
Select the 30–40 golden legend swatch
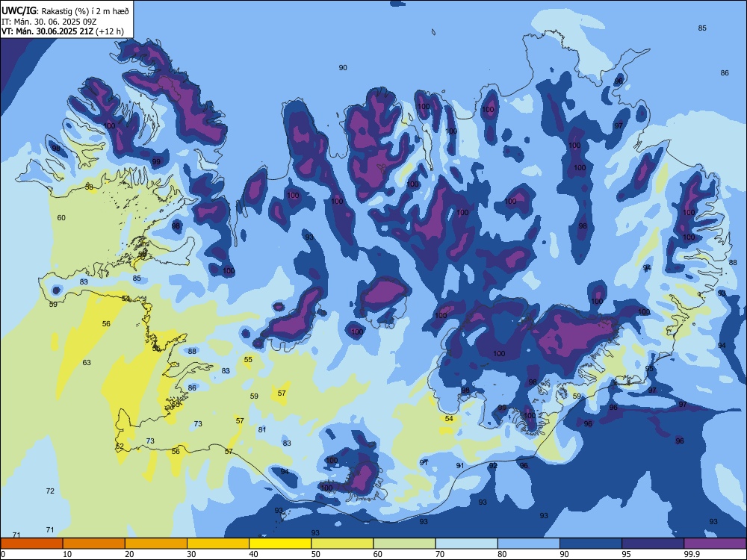218,544
